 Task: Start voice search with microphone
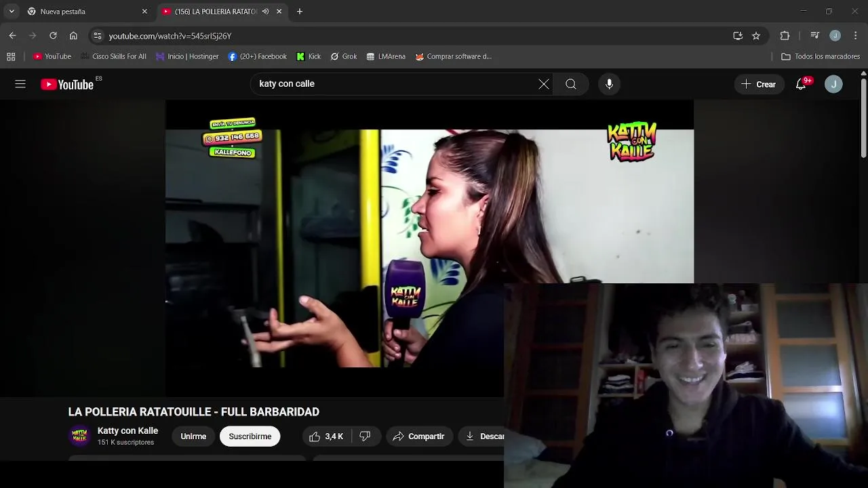(x=609, y=84)
